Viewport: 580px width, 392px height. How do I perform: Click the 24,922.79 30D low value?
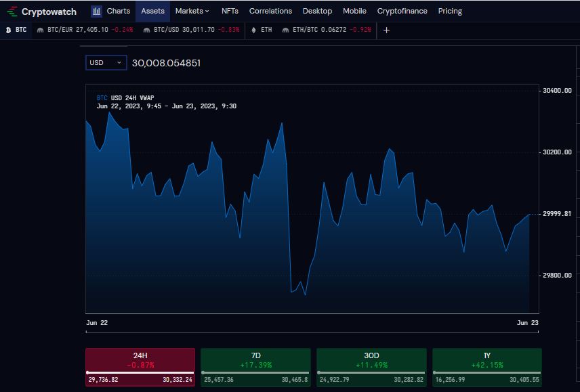point(335,379)
